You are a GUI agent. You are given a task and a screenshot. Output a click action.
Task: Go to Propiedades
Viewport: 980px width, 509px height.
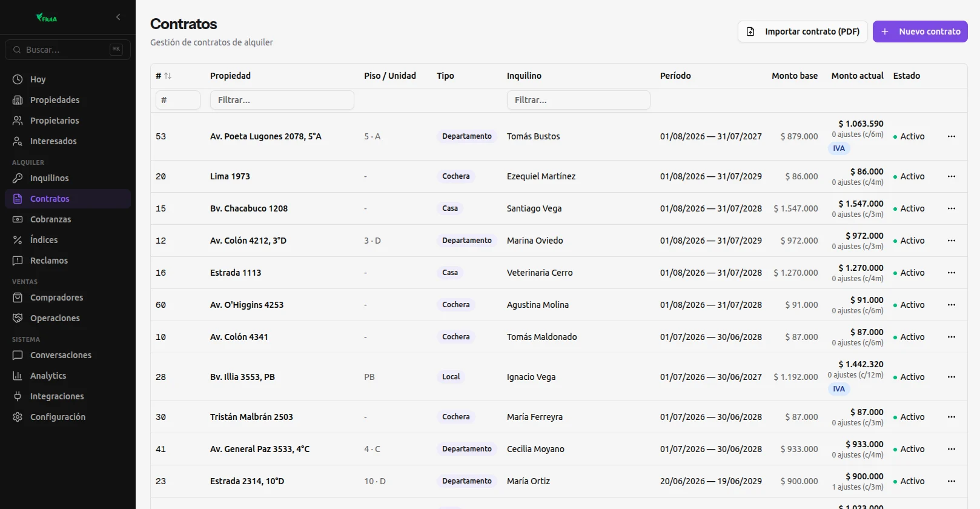pyautogui.click(x=68, y=100)
